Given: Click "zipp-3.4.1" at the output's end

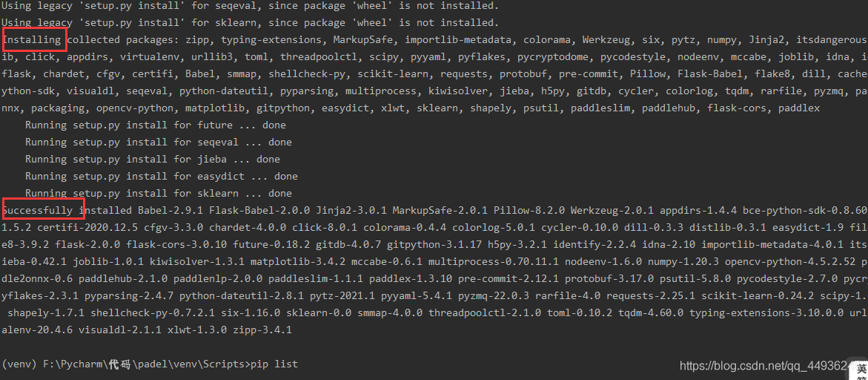Looking at the screenshot, I should coord(262,330).
